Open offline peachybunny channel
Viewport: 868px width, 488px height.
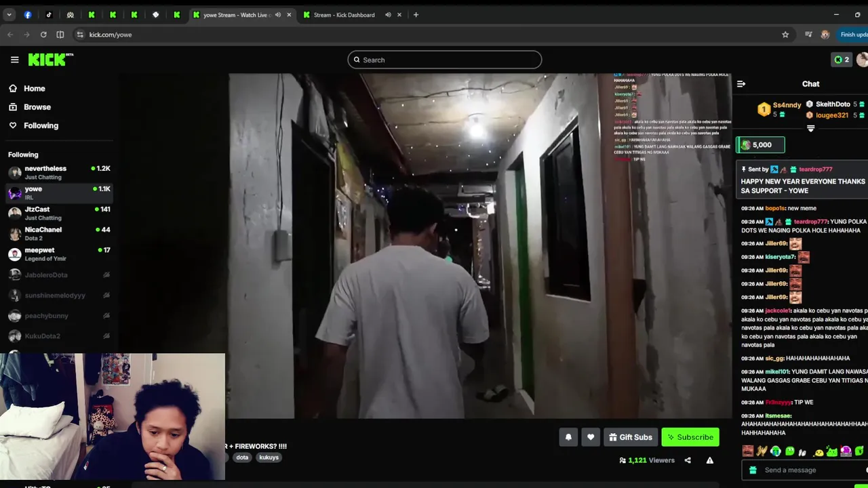coord(59,316)
